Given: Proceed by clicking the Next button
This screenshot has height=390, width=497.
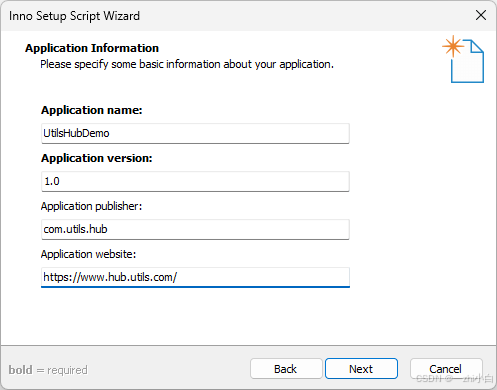Looking at the screenshot, I should [361, 369].
